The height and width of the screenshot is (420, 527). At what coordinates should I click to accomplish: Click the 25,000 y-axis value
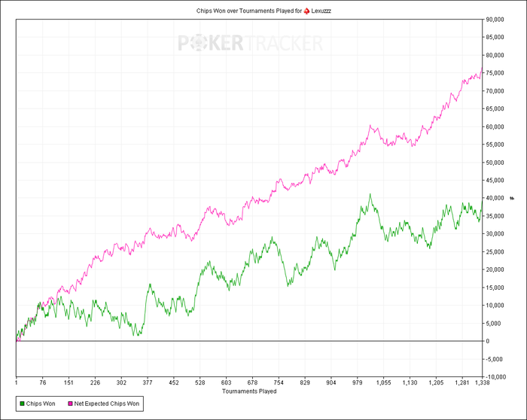tap(495, 251)
